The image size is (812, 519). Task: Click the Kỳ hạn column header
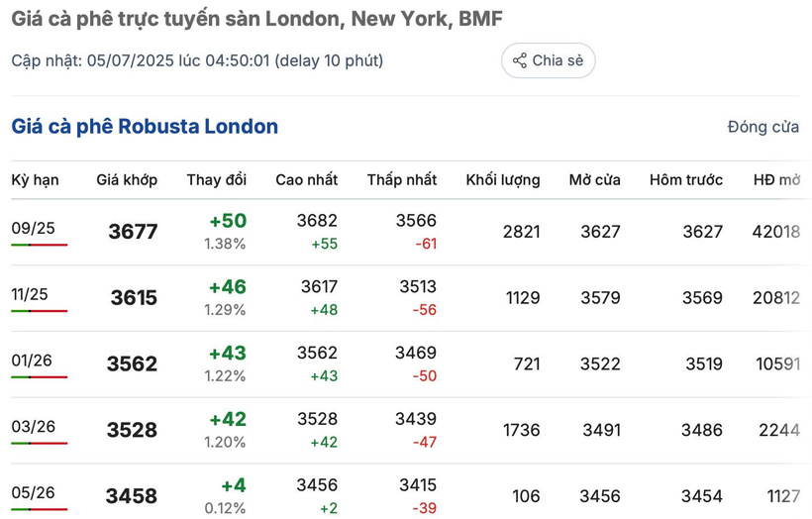36,179
